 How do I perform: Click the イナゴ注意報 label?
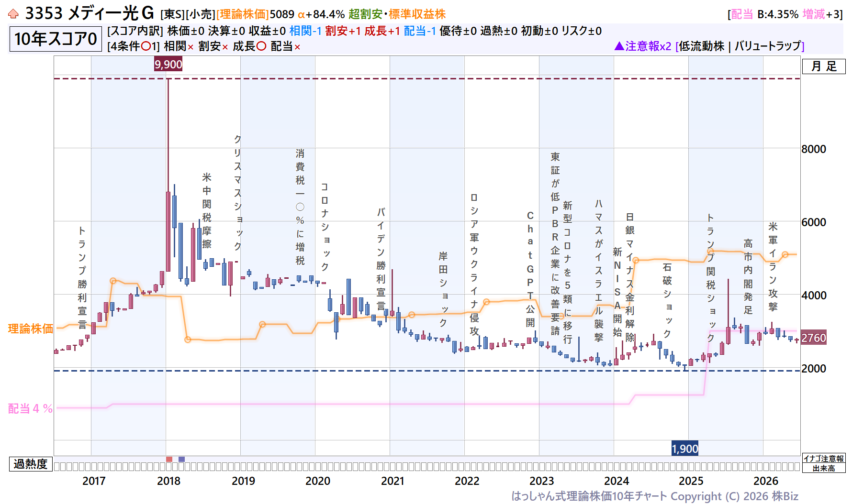pos(824,459)
